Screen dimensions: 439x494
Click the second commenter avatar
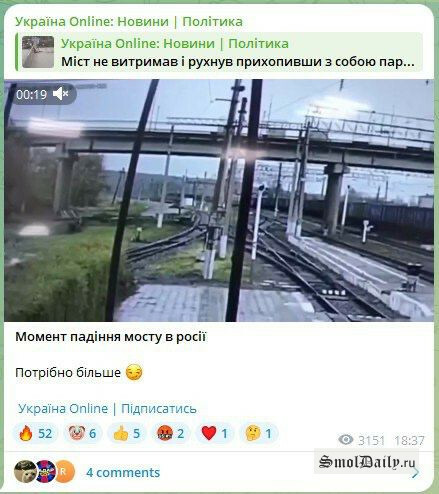click(46, 471)
